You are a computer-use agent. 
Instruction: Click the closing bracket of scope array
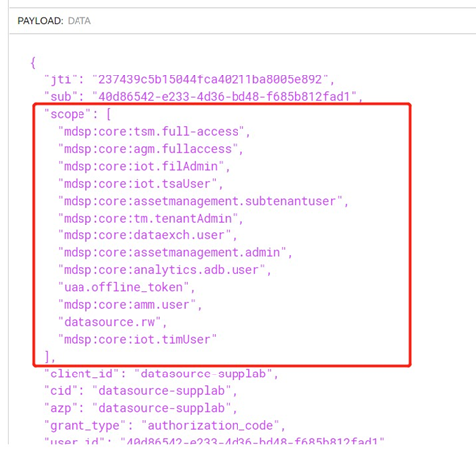tap(50, 357)
